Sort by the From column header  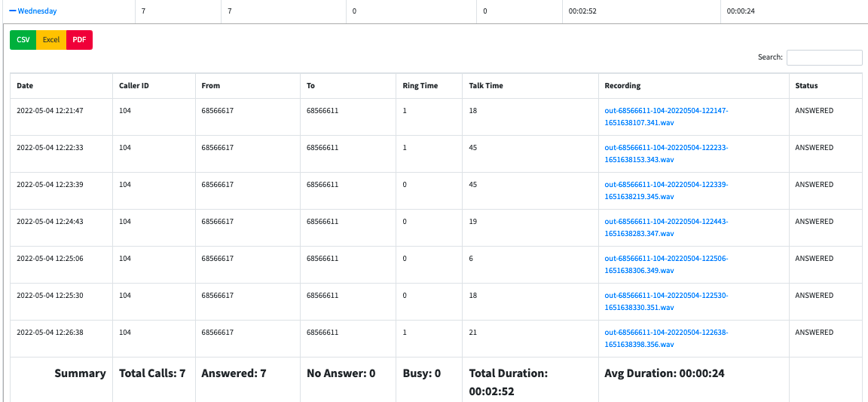[x=248, y=86]
